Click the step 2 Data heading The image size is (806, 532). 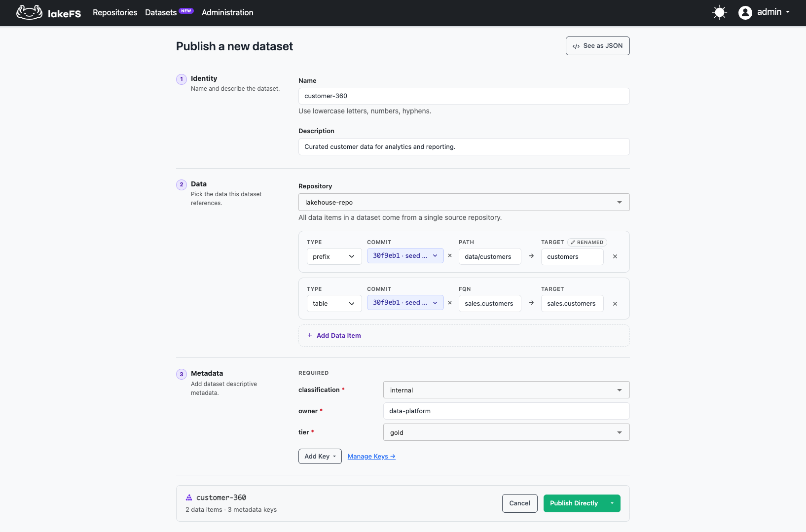[199, 184]
